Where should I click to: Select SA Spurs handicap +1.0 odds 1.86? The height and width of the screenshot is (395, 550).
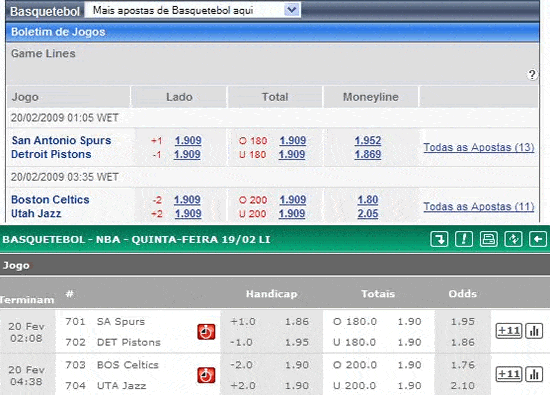(297, 322)
